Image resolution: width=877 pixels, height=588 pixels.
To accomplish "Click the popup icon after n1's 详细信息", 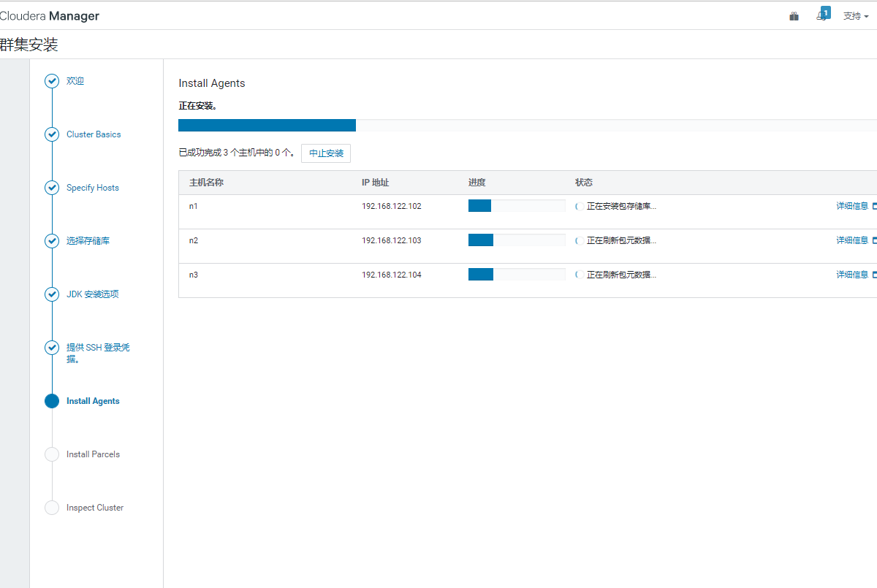I will click(x=875, y=206).
